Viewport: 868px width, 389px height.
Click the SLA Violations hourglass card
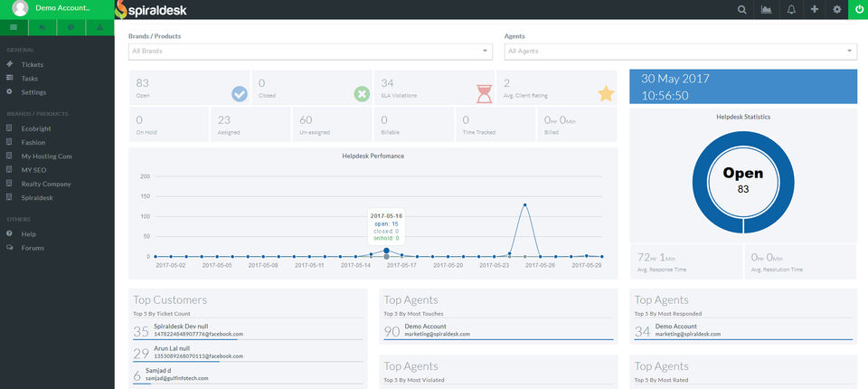(x=433, y=88)
